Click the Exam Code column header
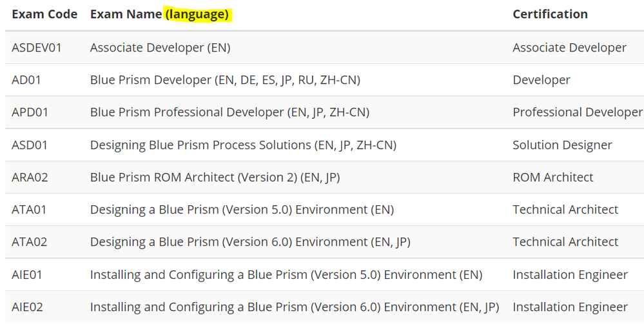Viewport: 644px width, 324px height. 44,14
